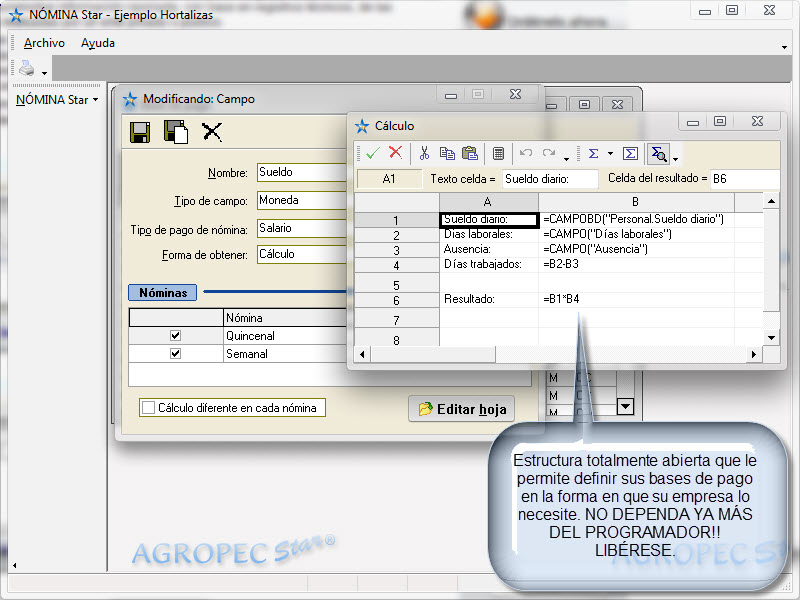Screen dimensions: 800x600
Task: Select row 1 header in spreadsheet
Action: (396, 220)
